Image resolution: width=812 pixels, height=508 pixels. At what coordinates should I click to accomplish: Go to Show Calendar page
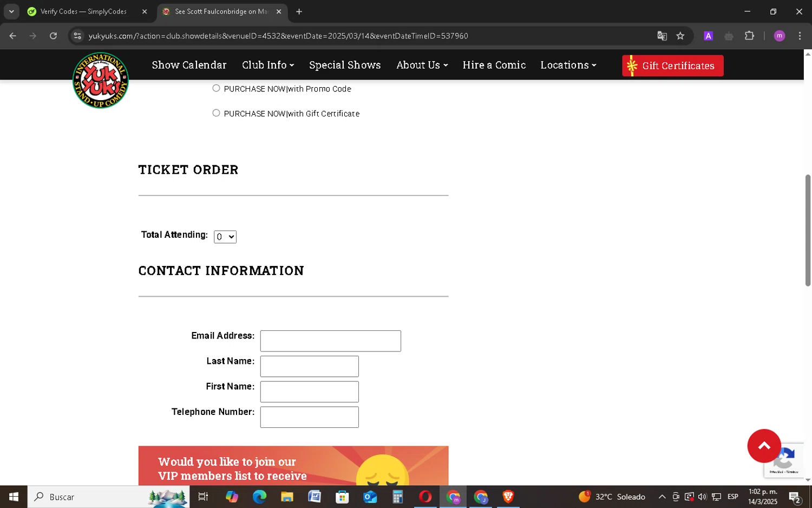point(189,65)
